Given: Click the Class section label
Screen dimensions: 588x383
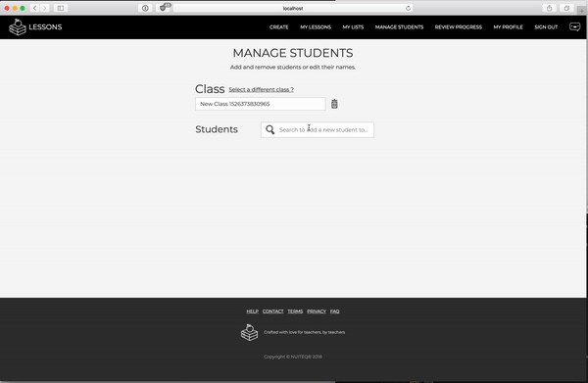Looking at the screenshot, I should (x=210, y=89).
